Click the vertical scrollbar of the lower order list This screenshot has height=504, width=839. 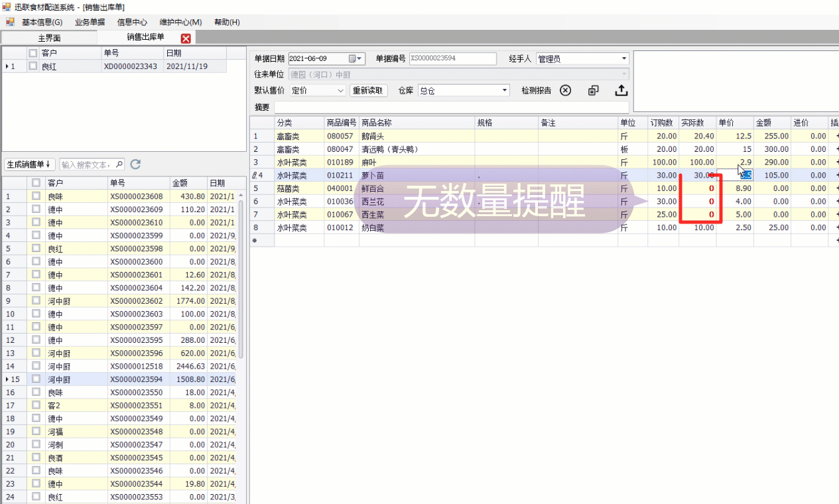[241, 279]
